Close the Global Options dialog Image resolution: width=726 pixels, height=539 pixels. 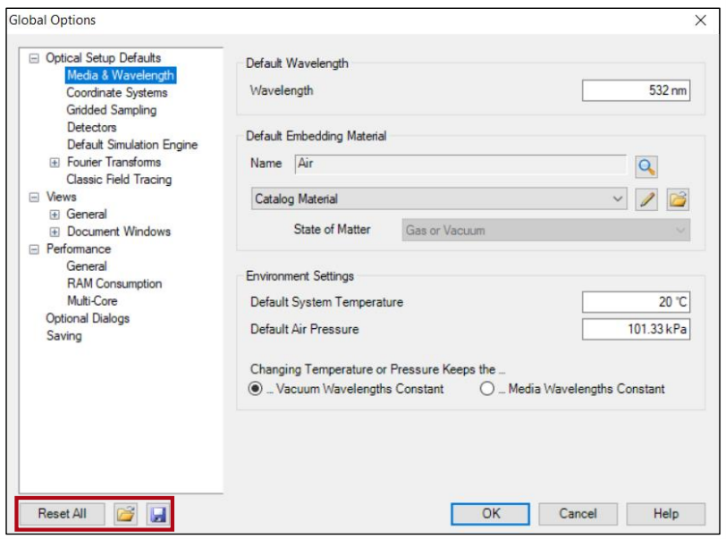click(x=701, y=20)
